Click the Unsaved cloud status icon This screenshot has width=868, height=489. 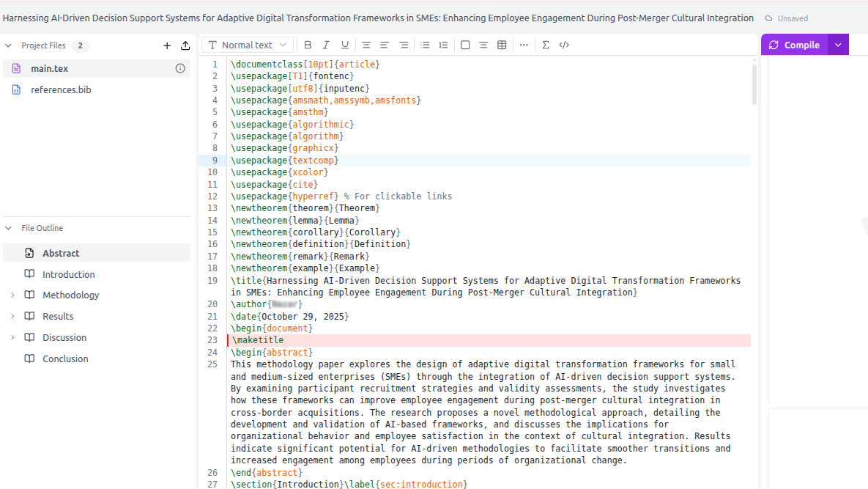[768, 18]
